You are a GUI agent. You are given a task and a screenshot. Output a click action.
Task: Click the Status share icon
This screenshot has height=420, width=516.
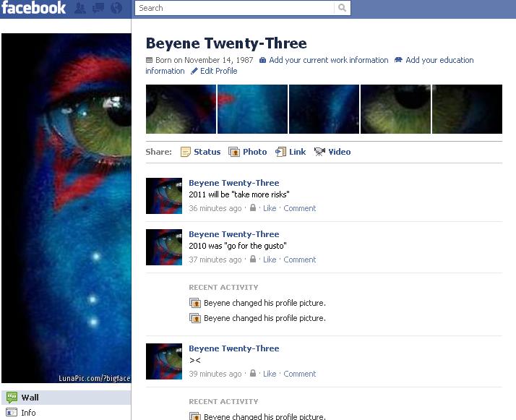186,152
